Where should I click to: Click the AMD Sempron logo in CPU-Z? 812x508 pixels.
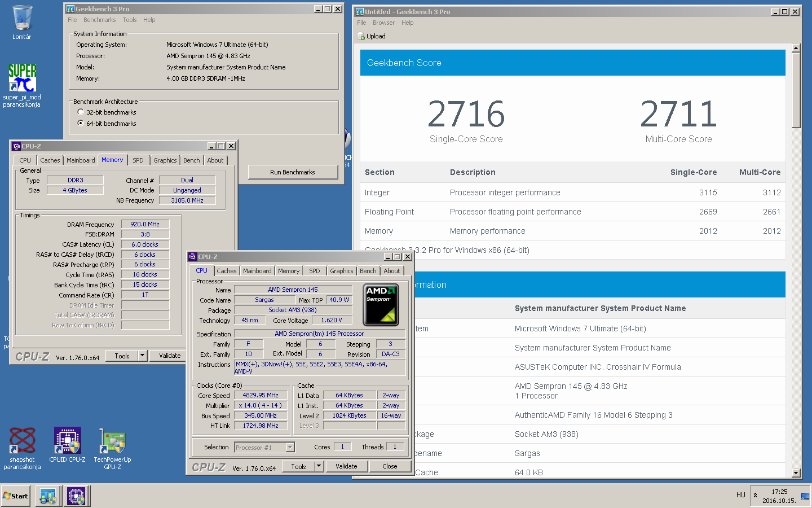pos(381,305)
